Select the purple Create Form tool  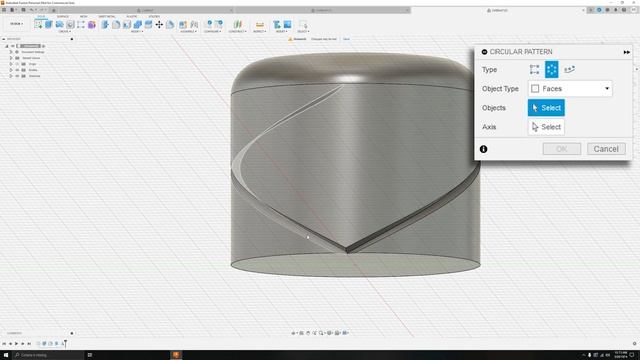click(92, 24)
